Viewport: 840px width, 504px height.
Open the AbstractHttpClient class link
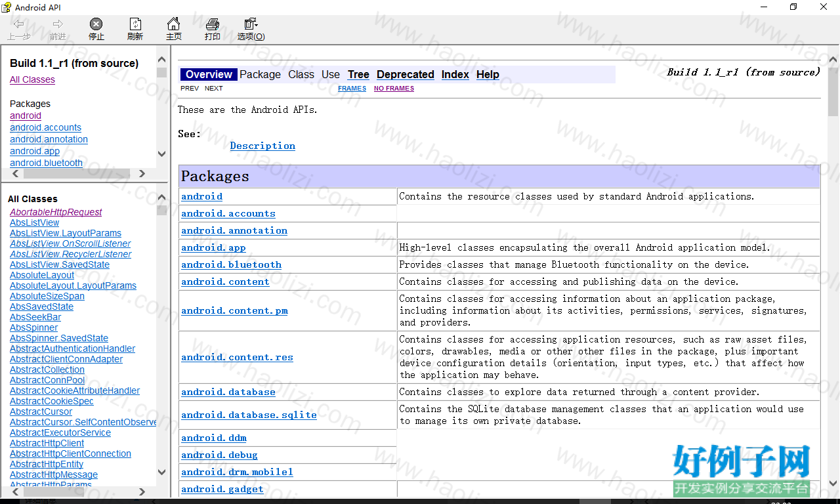pos(47,443)
